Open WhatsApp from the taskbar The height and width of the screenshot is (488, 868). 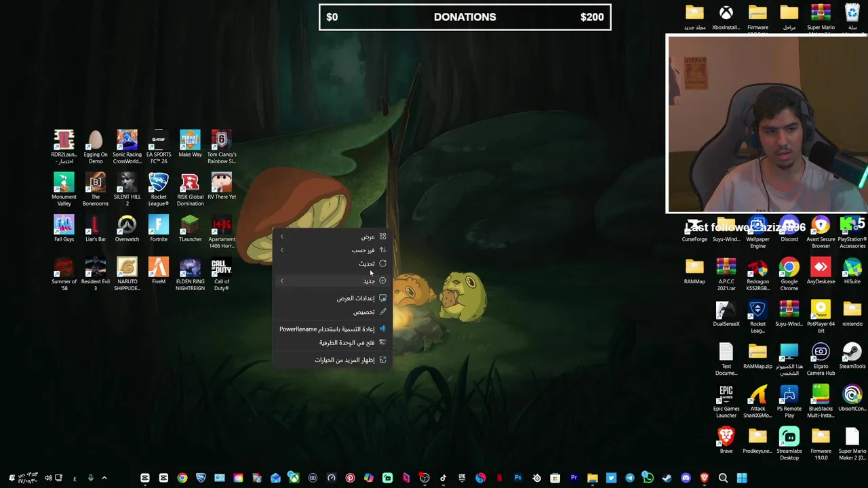648,478
